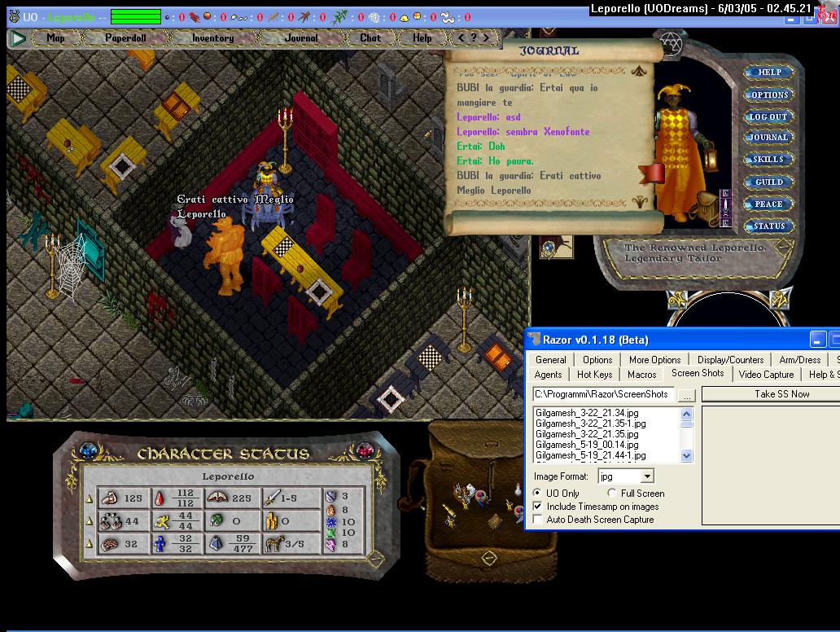Click the blue weight stone icon
Screen dimensions: 840x632
(x=216, y=543)
